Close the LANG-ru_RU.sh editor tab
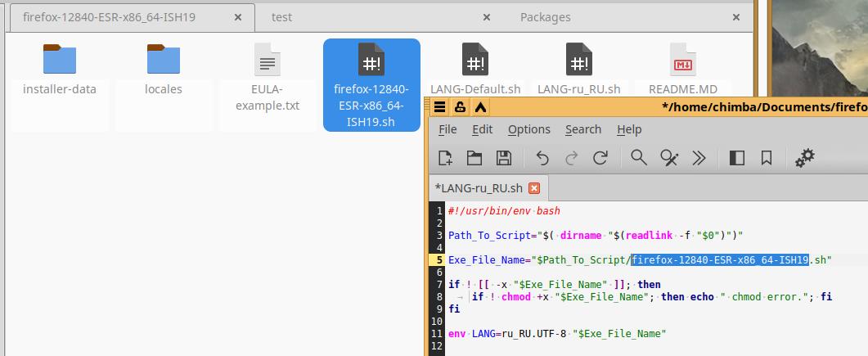 pyautogui.click(x=534, y=188)
